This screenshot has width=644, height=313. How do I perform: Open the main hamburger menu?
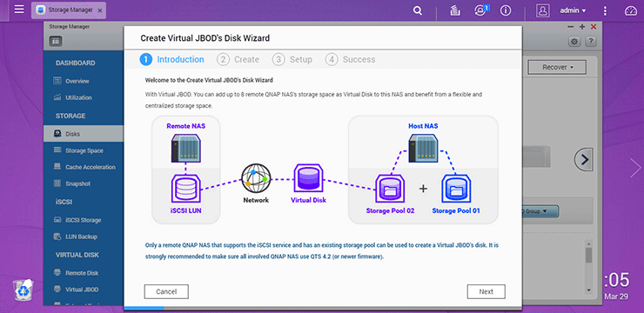pos(19,10)
